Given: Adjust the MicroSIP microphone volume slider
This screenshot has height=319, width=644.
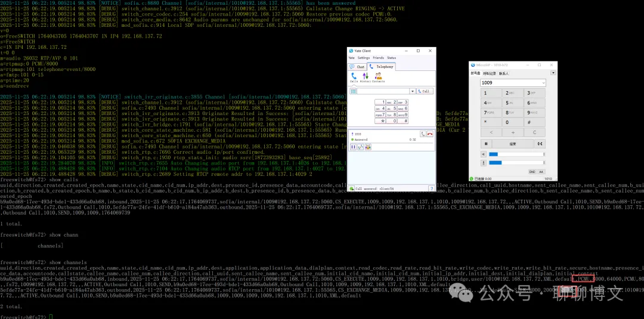Looking at the screenshot, I should pyautogui.click(x=516, y=163).
